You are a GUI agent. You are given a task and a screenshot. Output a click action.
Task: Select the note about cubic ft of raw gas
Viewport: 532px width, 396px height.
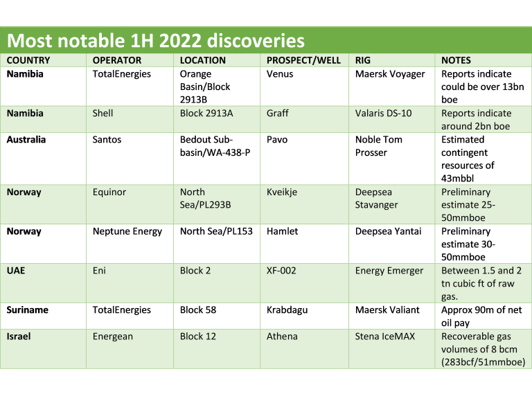point(481,283)
